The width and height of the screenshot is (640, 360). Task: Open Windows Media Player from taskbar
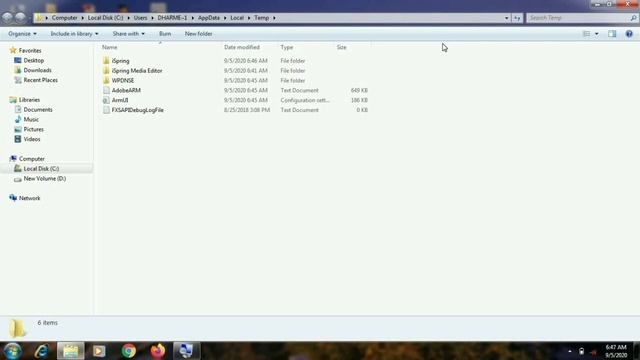[x=99, y=351]
